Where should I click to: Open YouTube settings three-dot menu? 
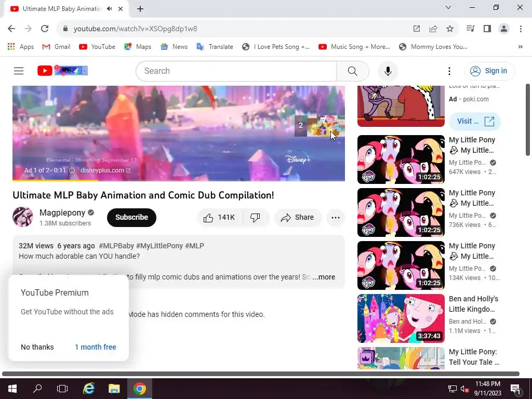click(449, 71)
